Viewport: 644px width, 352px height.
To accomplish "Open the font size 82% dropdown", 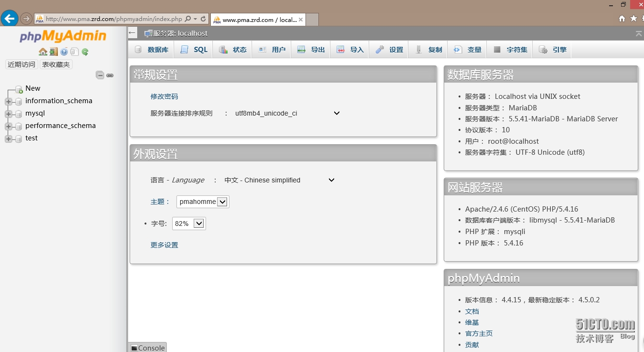I will [x=189, y=224].
